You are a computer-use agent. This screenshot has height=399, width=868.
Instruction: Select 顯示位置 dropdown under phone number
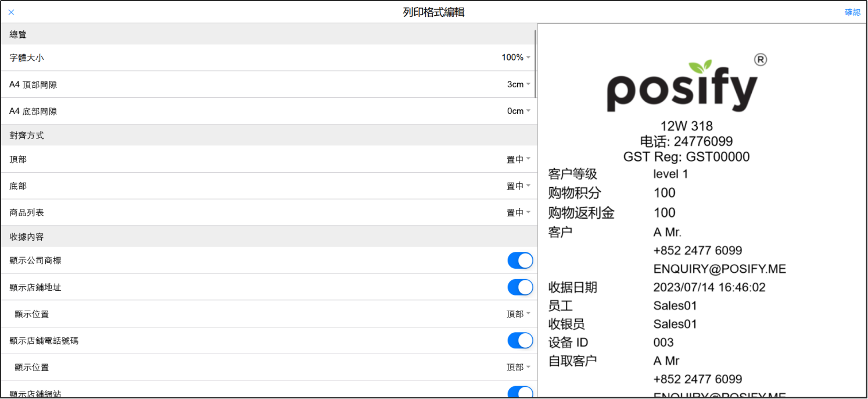click(518, 368)
